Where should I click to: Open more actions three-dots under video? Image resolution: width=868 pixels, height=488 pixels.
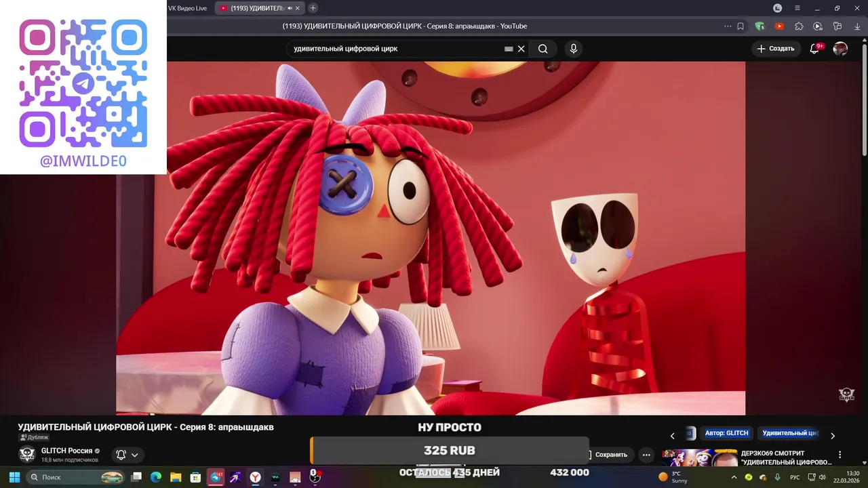pyautogui.click(x=647, y=455)
